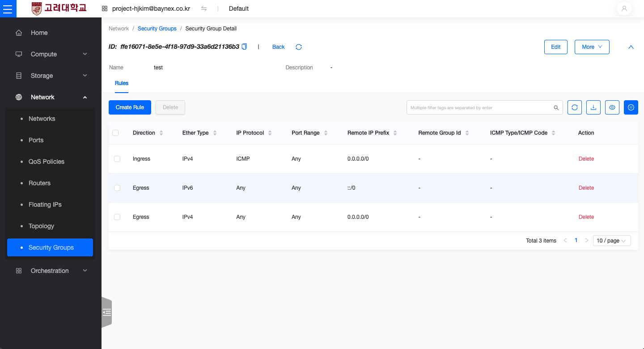644x349 pixels.
Task: Open Topology in the sidebar
Action: pyautogui.click(x=50, y=226)
